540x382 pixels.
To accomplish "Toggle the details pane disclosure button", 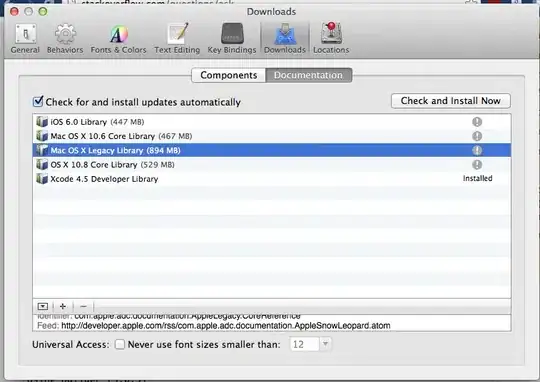I will tap(43, 306).
